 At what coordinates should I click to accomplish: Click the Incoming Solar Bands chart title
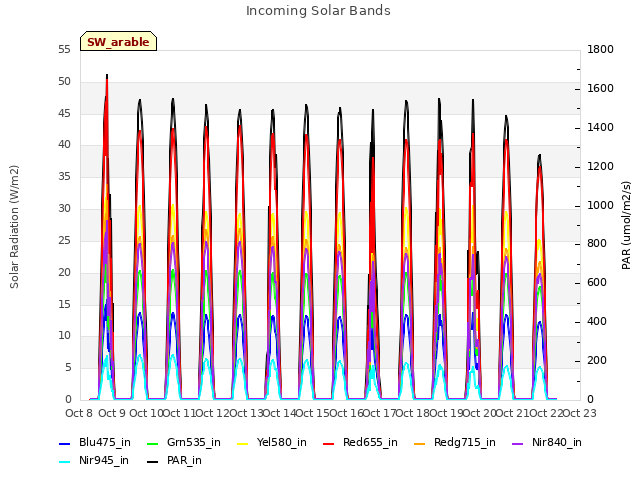click(x=318, y=11)
